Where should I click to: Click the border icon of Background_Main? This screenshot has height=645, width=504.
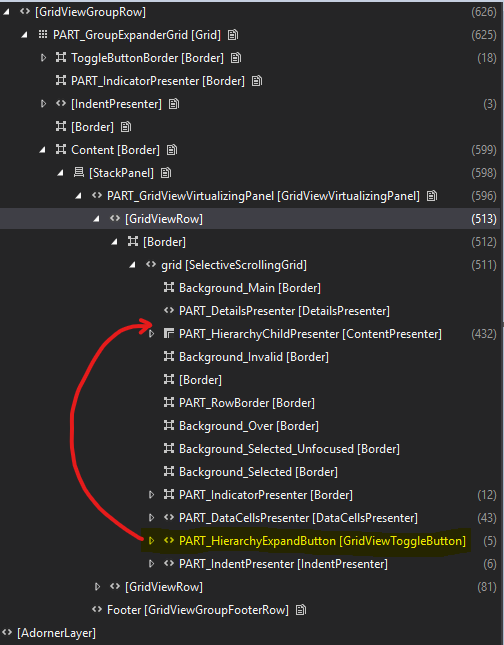tap(169, 288)
